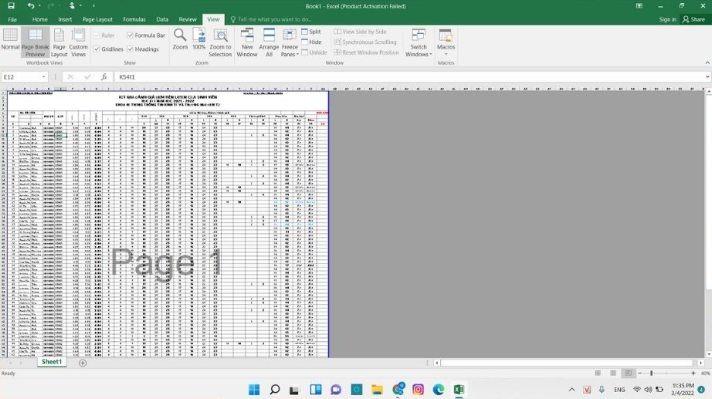Viewport: 712px width, 399px height.
Task: Open the Zoom dialog magnifier
Action: tap(180, 39)
